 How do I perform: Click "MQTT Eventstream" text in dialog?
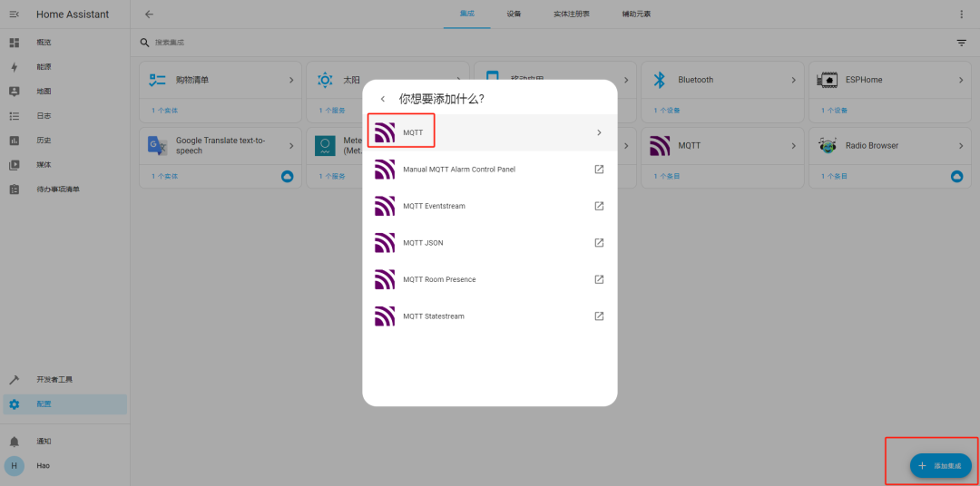pos(434,206)
